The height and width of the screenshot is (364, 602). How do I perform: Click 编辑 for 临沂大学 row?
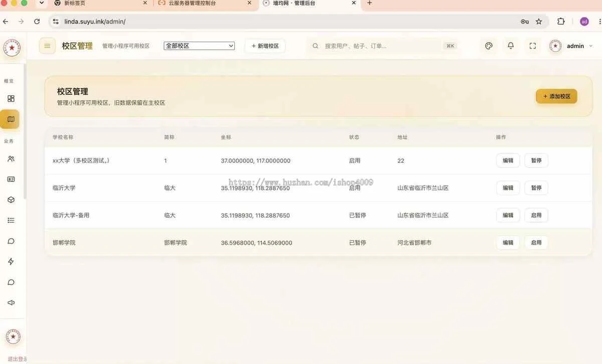pos(508,188)
